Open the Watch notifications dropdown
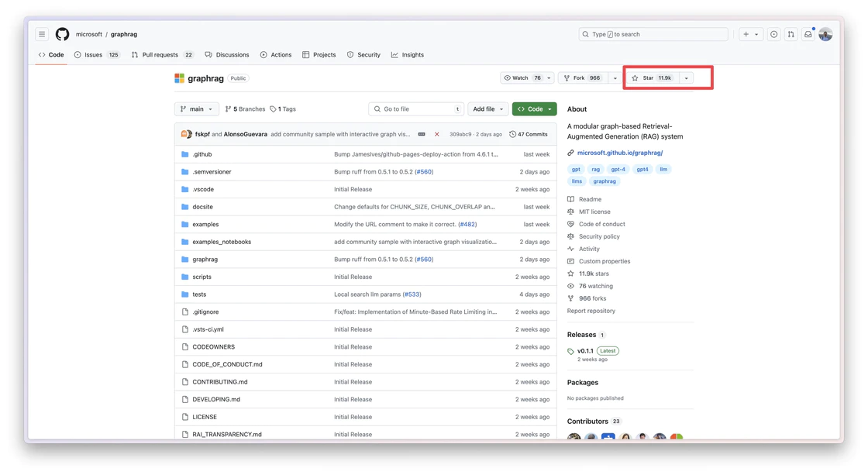The height and width of the screenshot is (475, 868). click(x=526, y=78)
